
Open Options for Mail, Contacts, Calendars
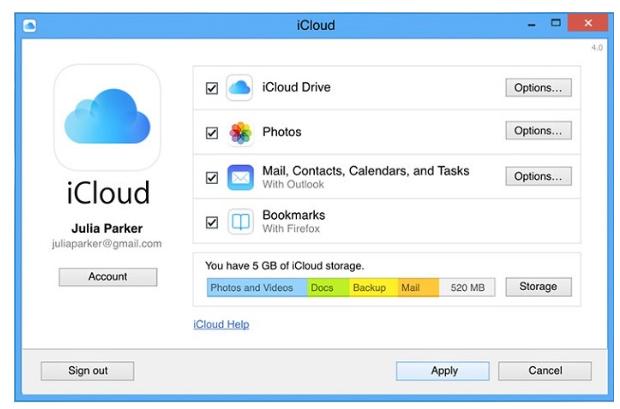[538, 176]
